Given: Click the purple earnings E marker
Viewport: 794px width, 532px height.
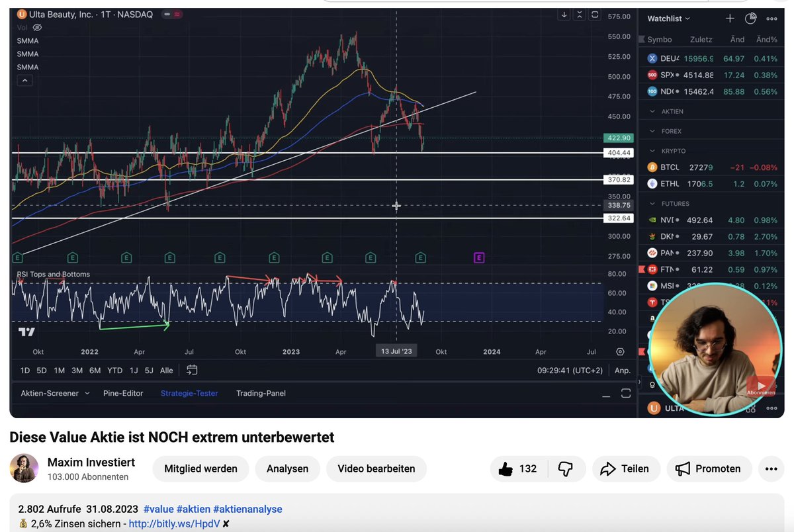Looking at the screenshot, I should (479, 257).
